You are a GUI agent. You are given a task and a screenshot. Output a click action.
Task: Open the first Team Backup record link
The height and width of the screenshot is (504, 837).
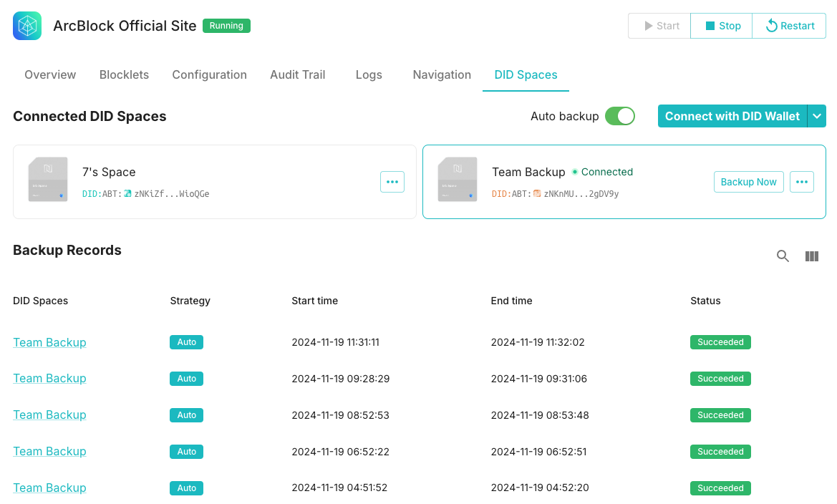pos(49,342)
